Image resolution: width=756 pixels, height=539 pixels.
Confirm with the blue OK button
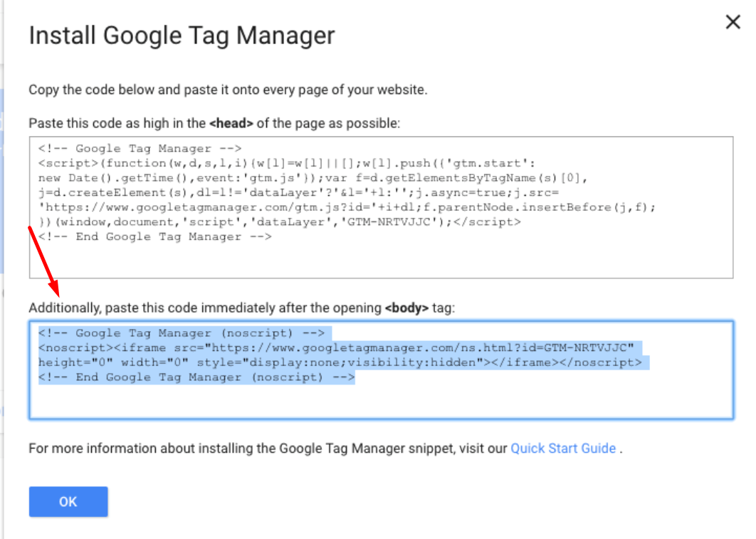[68, 501]
